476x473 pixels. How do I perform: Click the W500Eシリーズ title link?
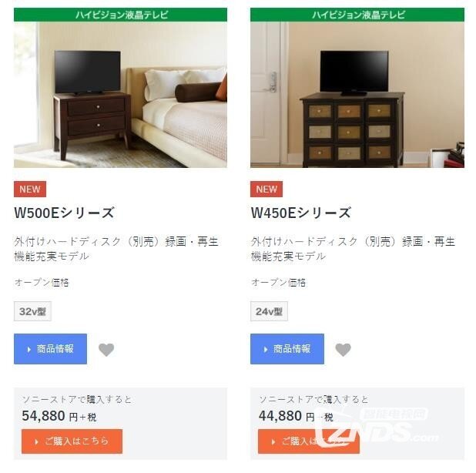[x=64, y=213]
